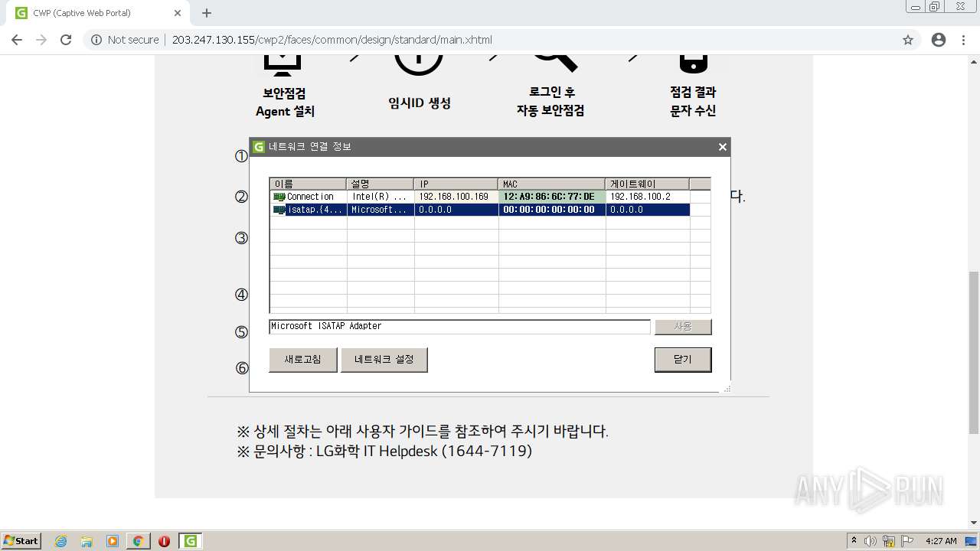Viewport: 980px width, 551px height.
Task: Open media player taskbar icon
Action: [113, 541]
